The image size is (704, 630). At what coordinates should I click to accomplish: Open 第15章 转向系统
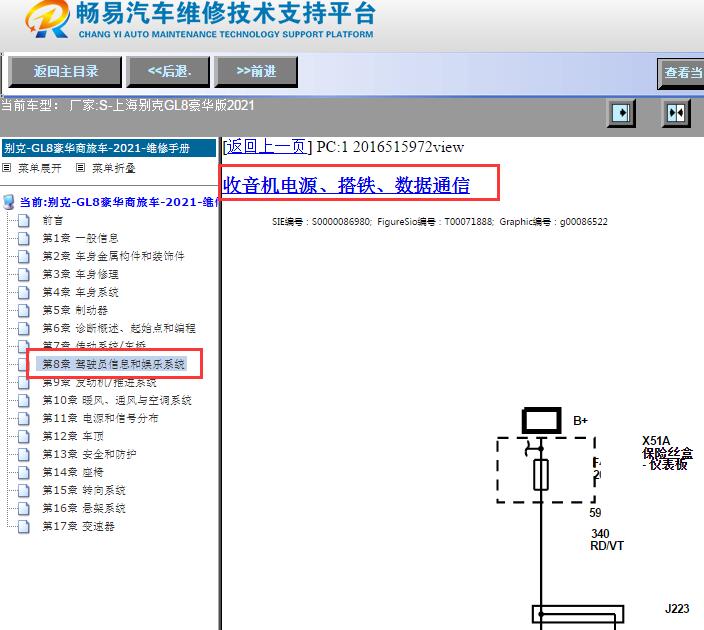pyautogui.click(x=84, y=490)
